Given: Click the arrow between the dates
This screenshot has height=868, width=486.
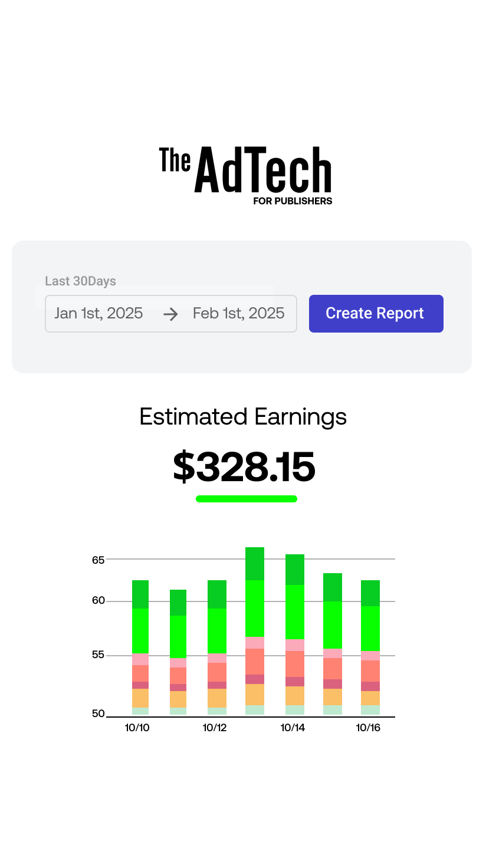Looking at the screenshot, I should point(170,314).
